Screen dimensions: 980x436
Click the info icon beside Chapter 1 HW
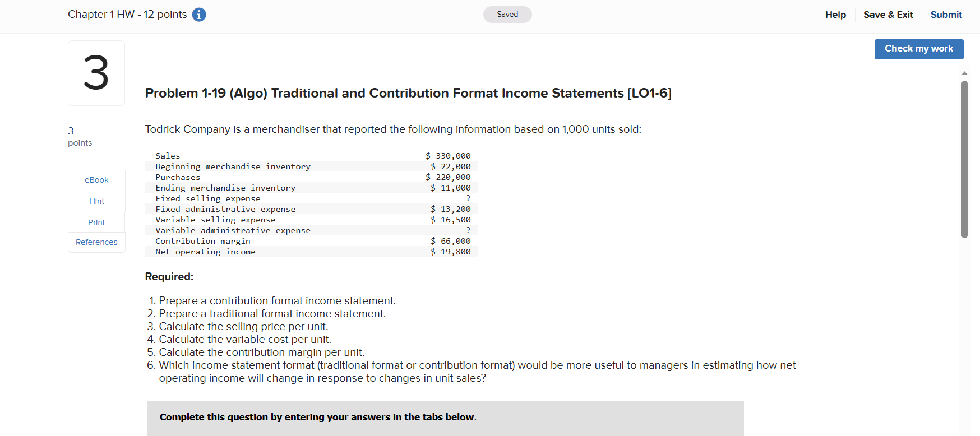[x=199, y=15]
